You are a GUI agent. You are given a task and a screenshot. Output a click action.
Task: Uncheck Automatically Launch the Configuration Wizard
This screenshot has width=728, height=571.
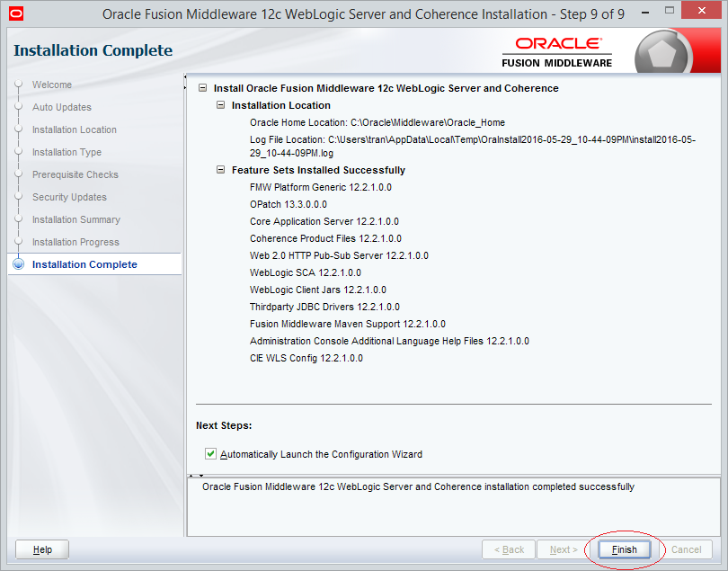tap(211, 454)
